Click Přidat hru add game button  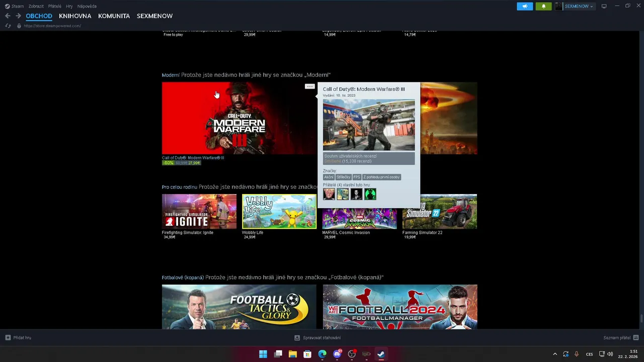pos(18,338)
